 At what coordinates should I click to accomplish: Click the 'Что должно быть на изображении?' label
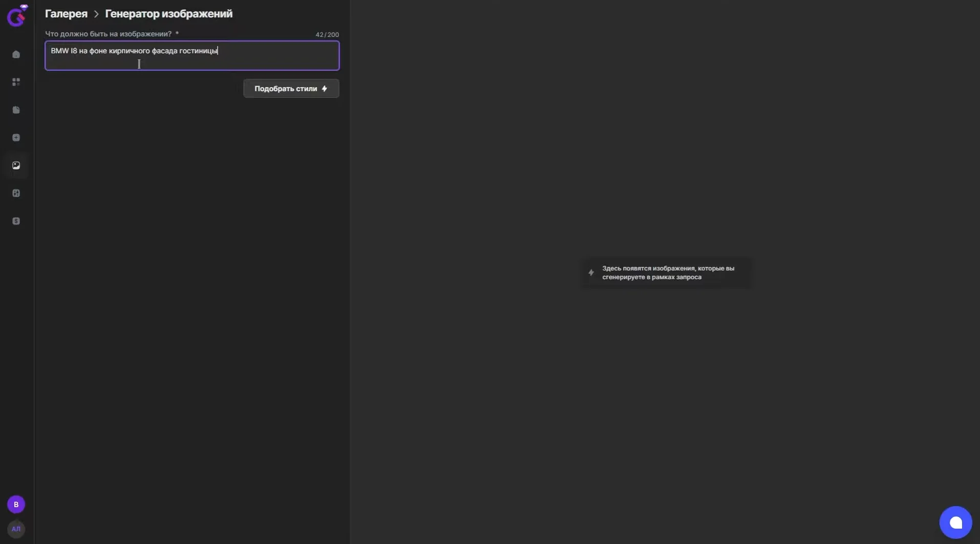(108, 34)
